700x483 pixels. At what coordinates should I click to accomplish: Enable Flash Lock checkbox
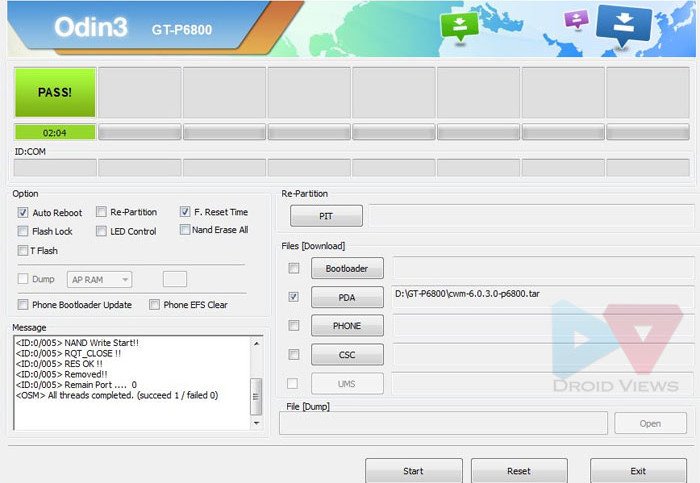(23, 231)
